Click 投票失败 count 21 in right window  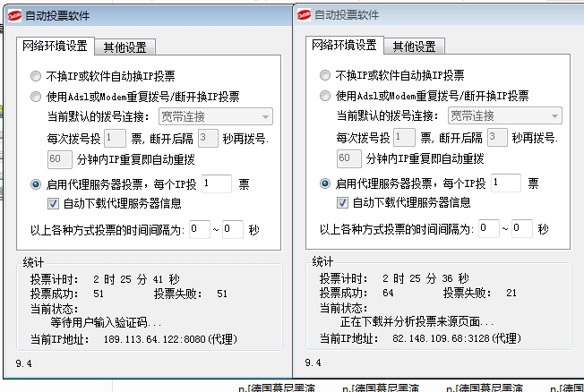[x=511, y=294]
